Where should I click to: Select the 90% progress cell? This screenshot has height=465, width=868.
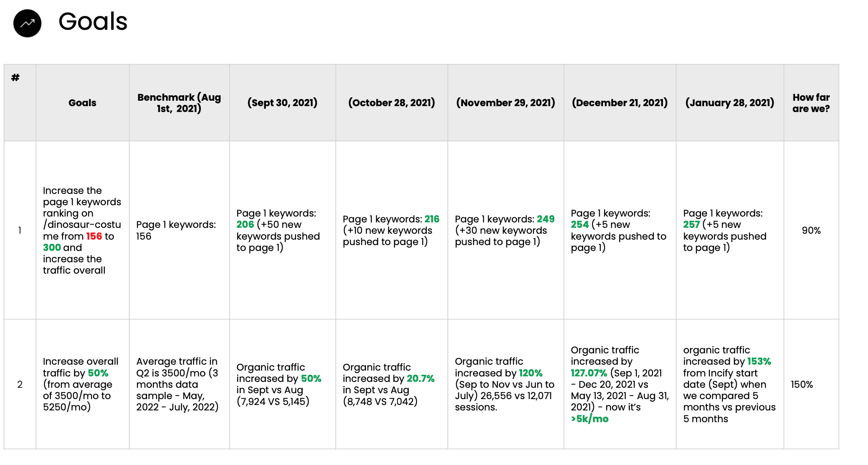(811, 230)
